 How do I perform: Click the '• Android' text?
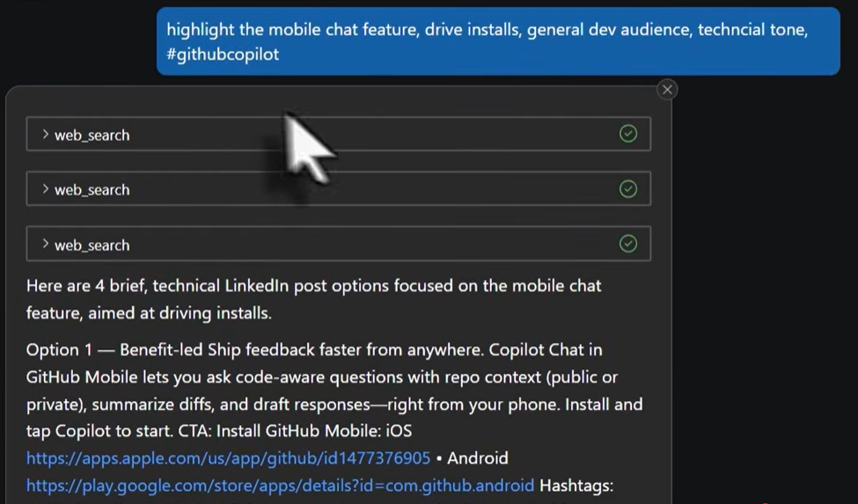click(473, 458)
